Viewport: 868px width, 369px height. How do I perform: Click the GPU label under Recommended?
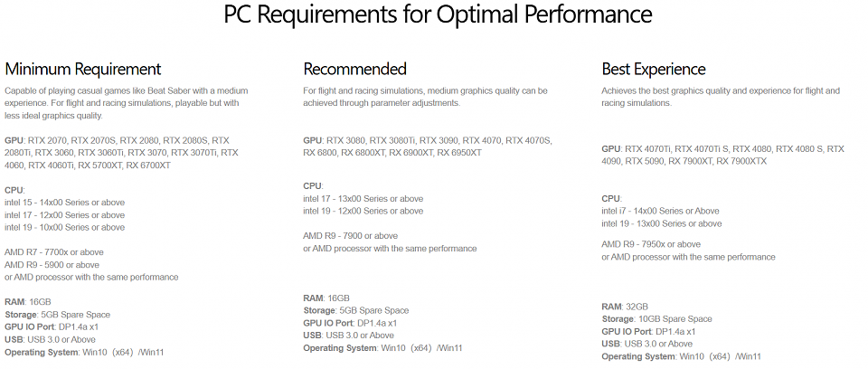pyautogui.click(x=312, y=140)
